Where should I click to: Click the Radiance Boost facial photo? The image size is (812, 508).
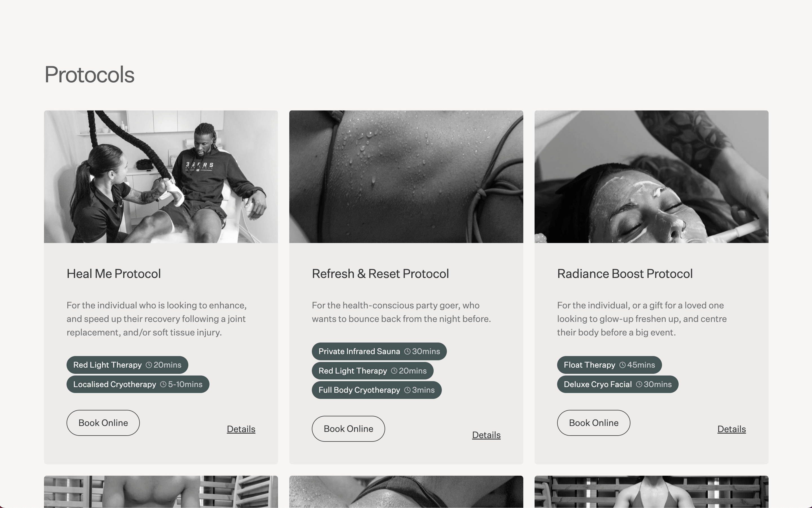click(651, 177)
